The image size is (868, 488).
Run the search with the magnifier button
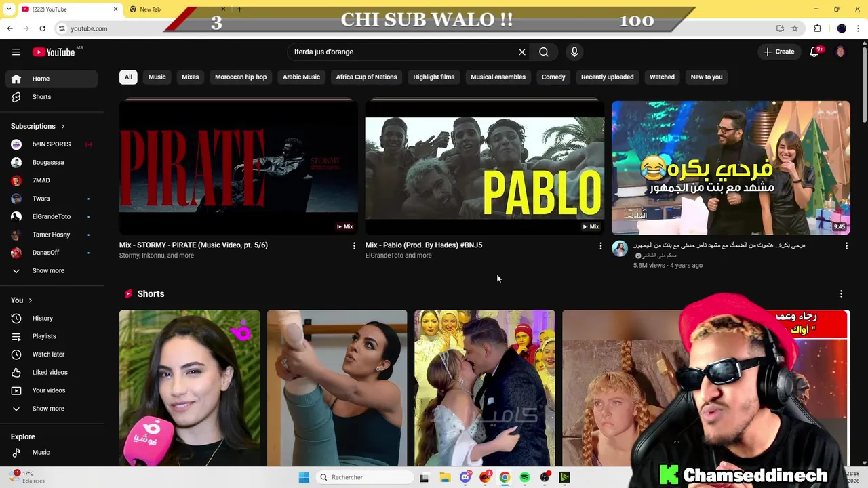coord(544,52)
